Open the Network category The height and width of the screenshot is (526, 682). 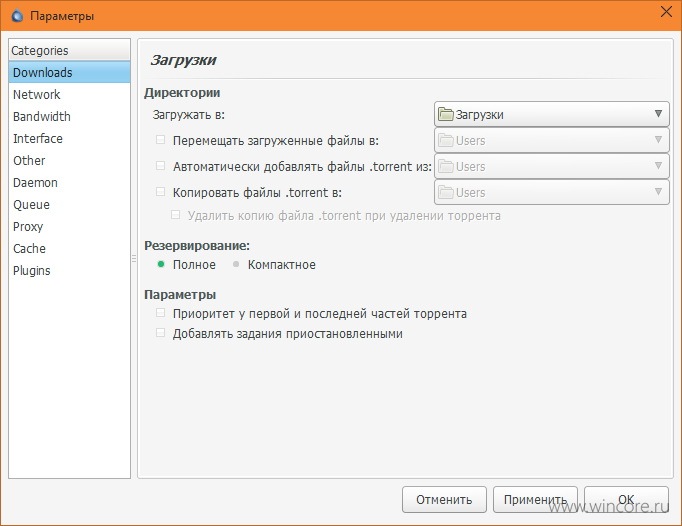point(69,94)
